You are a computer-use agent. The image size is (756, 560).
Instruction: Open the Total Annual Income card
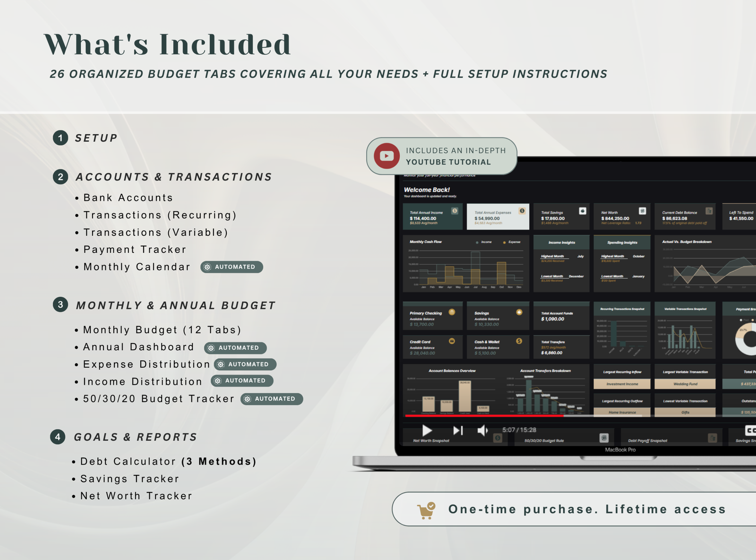click(433, 216)
